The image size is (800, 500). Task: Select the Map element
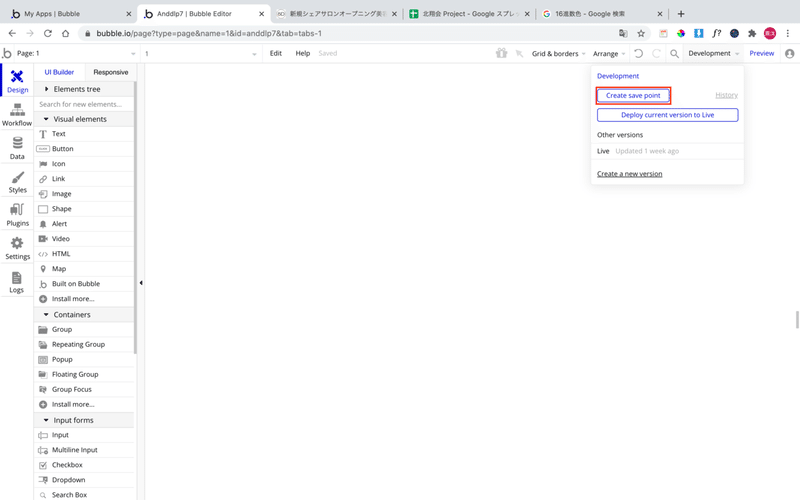tap(84, 268)
